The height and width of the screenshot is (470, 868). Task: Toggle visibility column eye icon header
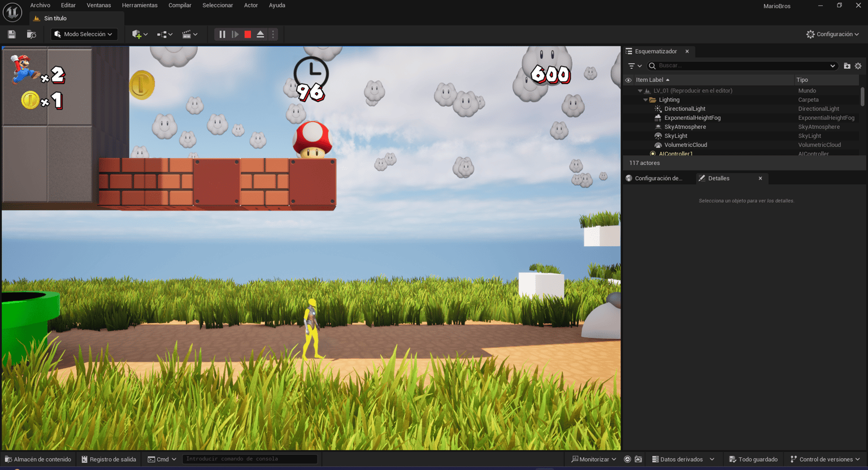628,80
